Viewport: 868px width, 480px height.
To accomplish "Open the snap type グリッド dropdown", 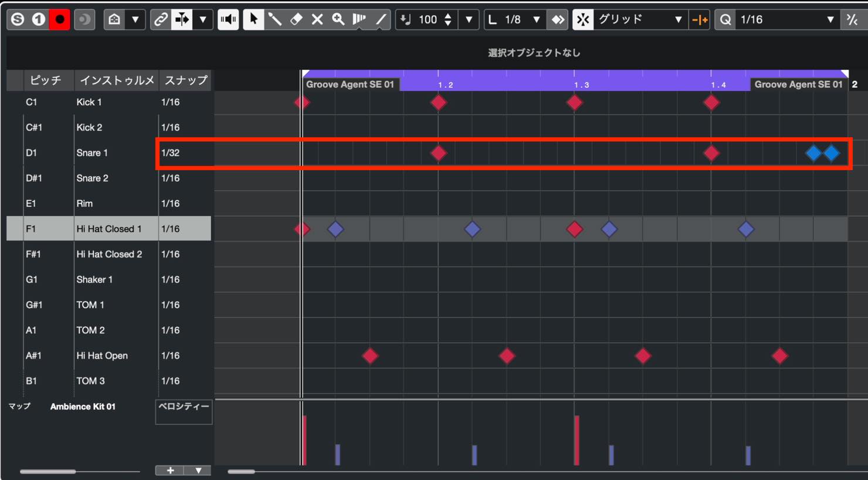I will [639, 19].
